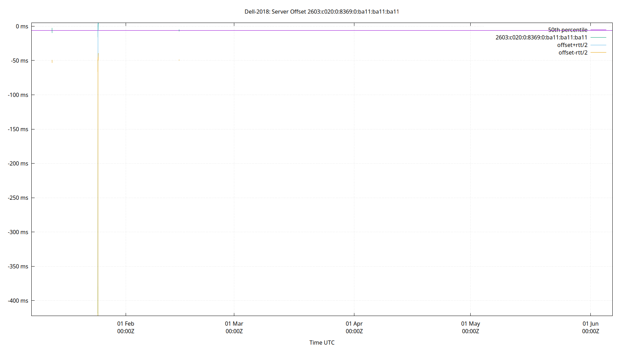Select the 01 Feb axis label
The width and height of the screenshot is (644, 348).
pyautogui.click(x=126, y=324)
